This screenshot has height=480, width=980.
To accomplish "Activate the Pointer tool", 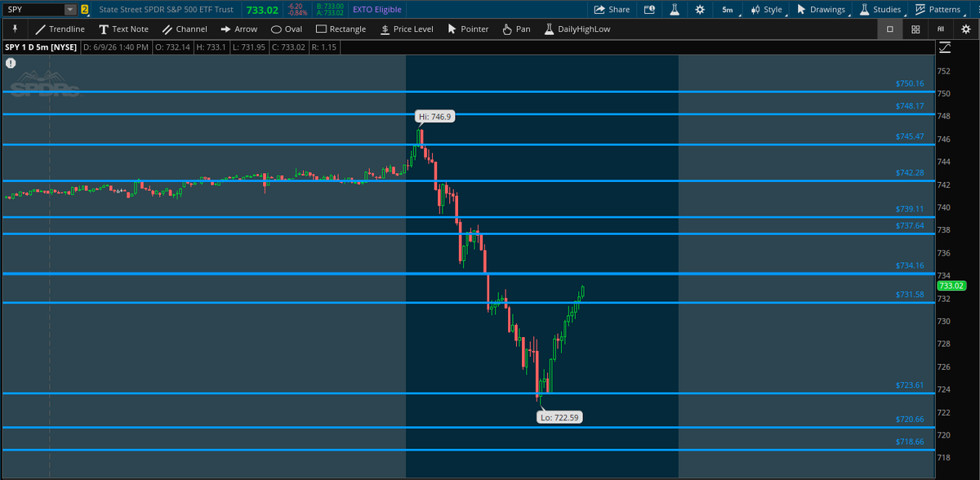I will pyautogui.click(x=468, y=29).
